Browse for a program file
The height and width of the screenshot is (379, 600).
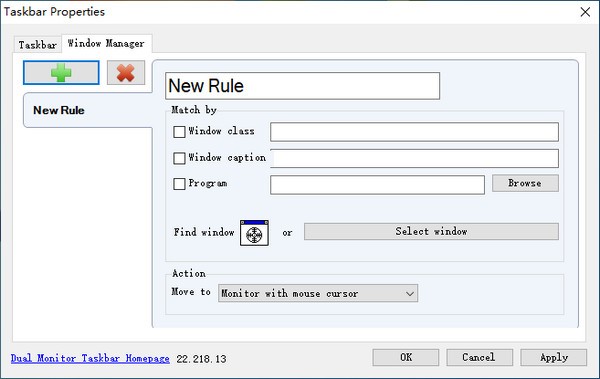(x=525, y=183)
